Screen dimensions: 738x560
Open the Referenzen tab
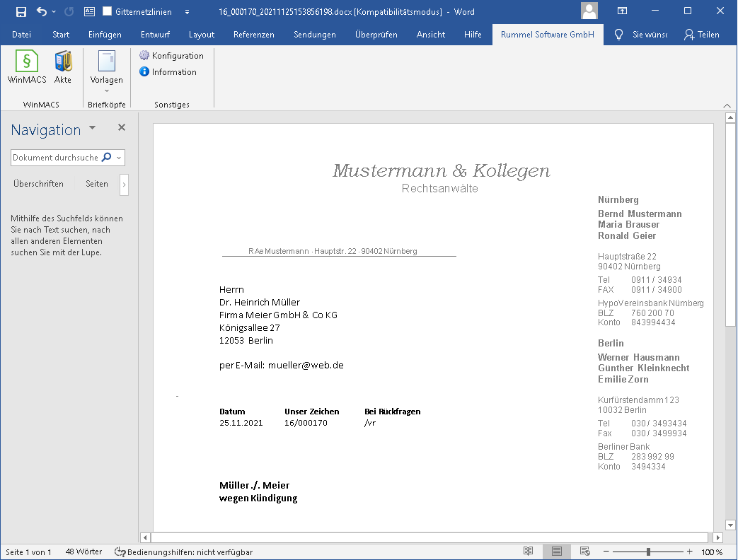click(254, 35)
